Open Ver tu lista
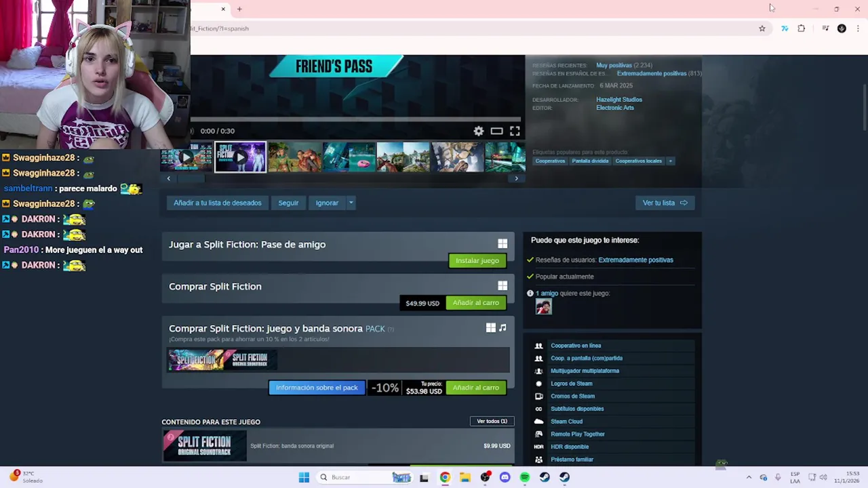 pos(665,203)
